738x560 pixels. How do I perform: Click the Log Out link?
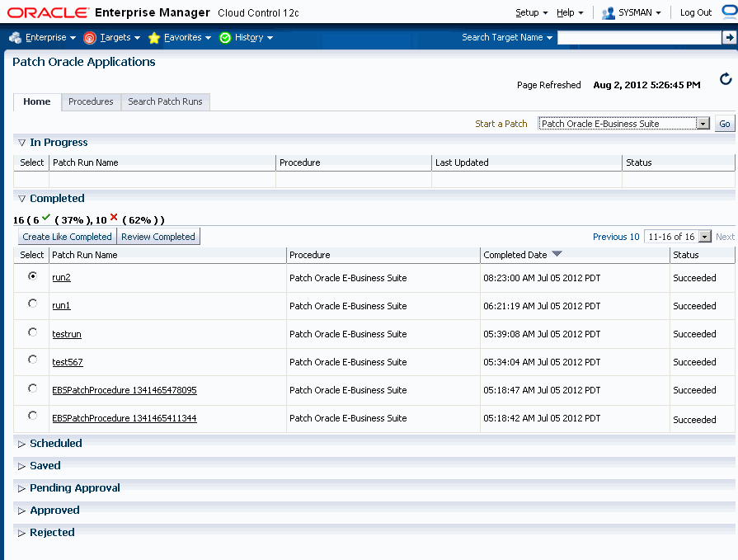(x=696, y=12)
